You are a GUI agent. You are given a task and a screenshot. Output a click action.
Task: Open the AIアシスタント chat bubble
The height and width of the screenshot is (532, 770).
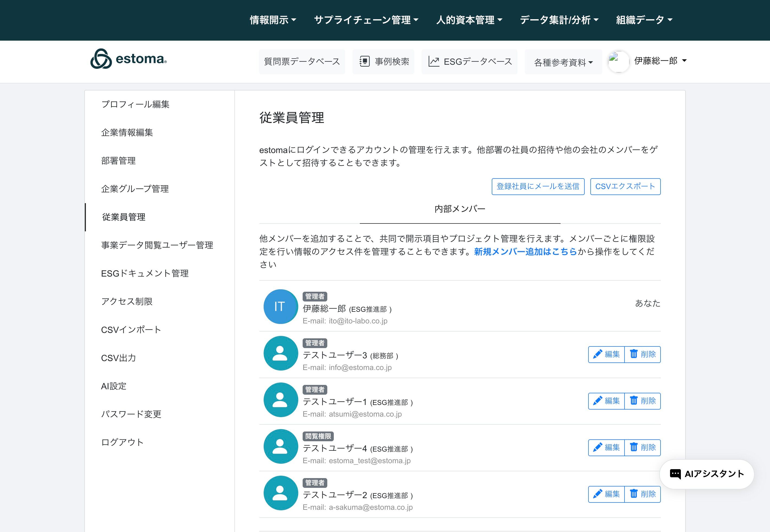click(x=707, y=474)
